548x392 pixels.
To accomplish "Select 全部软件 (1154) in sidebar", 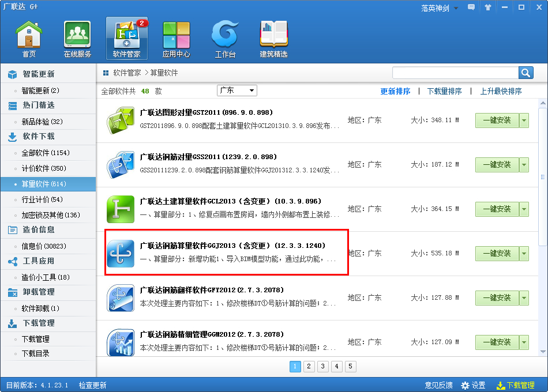I will (46, 153).
